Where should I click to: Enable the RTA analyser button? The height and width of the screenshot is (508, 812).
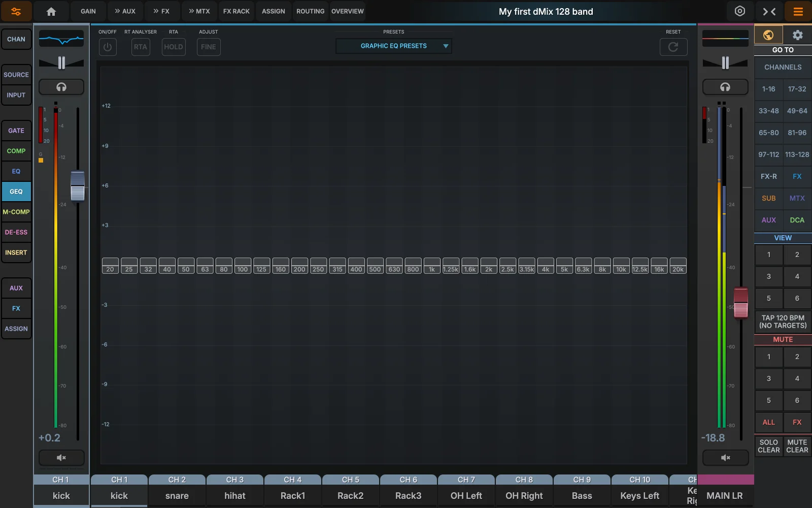point(141,47)
